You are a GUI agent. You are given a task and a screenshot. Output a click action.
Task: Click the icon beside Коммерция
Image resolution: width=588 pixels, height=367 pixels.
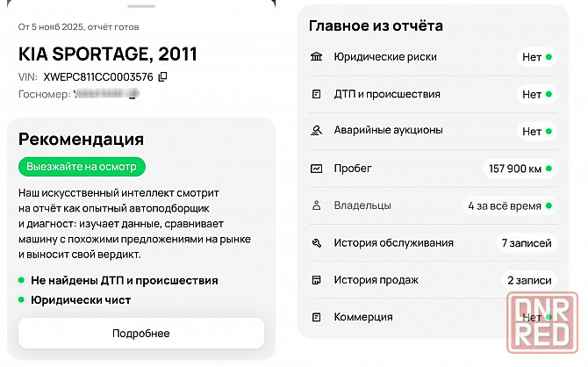[x=316, y=317]
